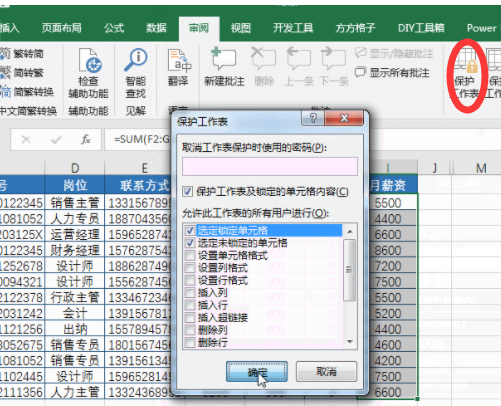Click 显示所有批注 to show all comments
Viewport: 501px width, 406px height.
392,72
